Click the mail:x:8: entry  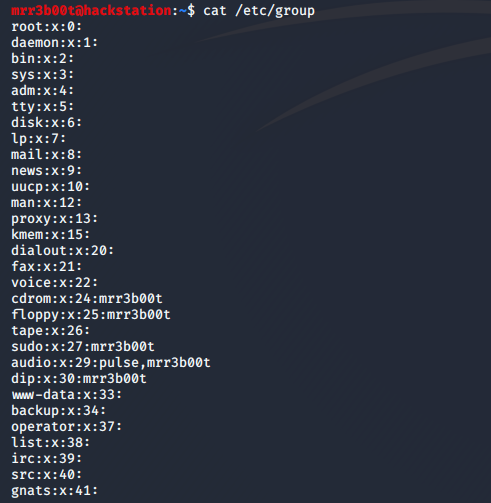[x=46, y=155]
